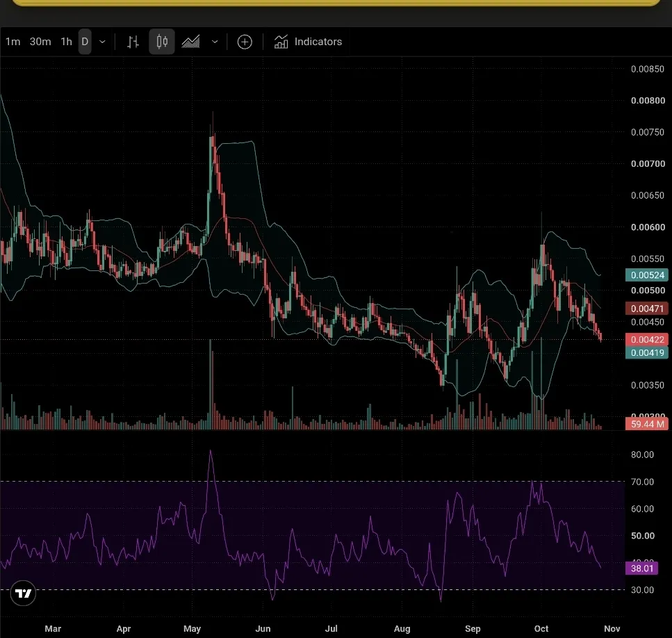Open the Indicators menu
This screenshot has width=672, height=638.
click(x=308, y=42)
